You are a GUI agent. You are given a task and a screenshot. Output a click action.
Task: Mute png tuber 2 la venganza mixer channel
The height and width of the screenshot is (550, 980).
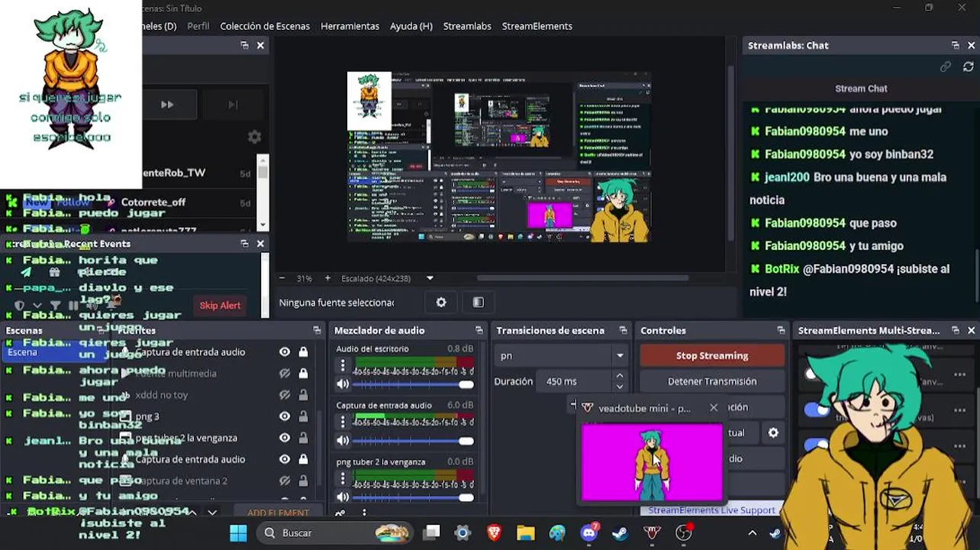coord(343,497)
